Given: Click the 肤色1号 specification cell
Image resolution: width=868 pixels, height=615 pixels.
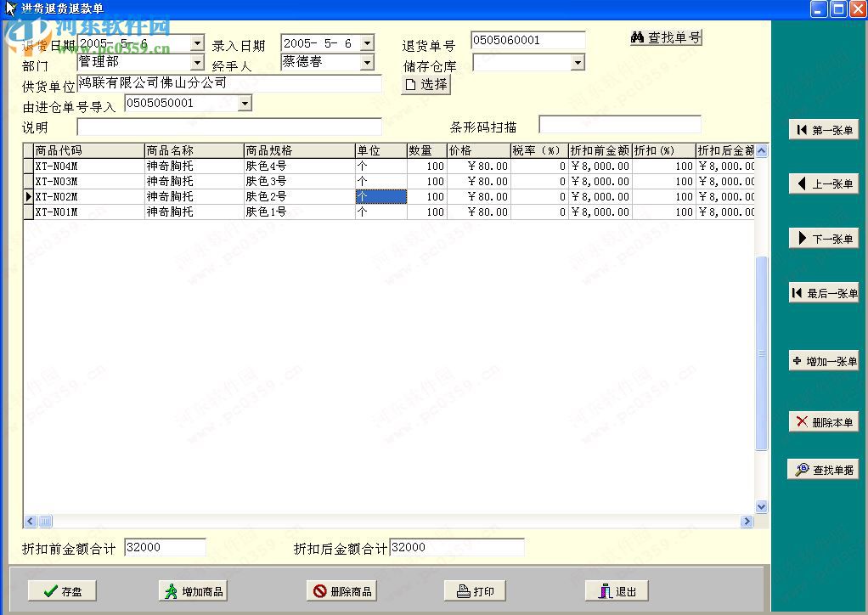Looking at the screenshot, I should point(299,212).
